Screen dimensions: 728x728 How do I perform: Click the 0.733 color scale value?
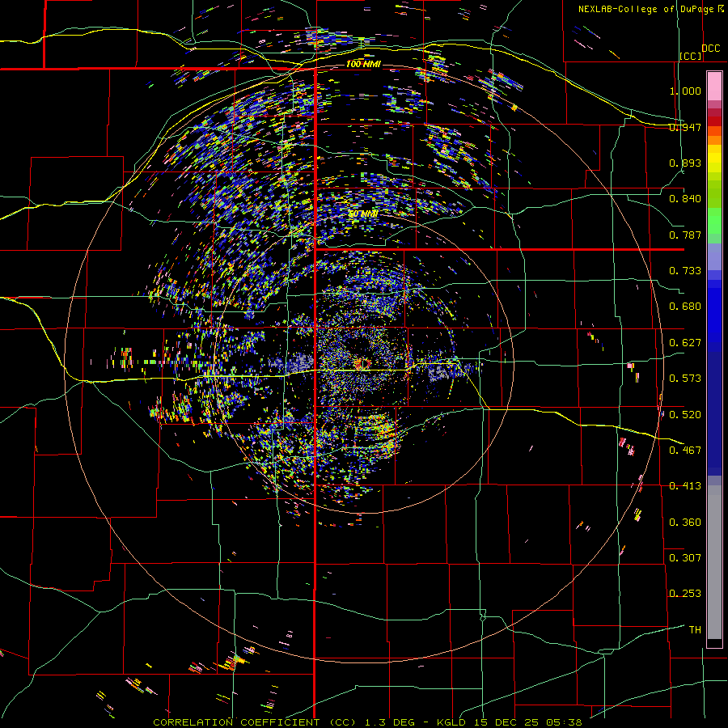tap(685, 271)
